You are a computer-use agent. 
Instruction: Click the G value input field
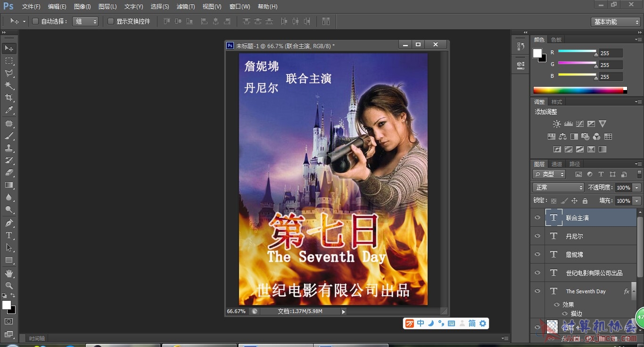[x=611, y=65]
